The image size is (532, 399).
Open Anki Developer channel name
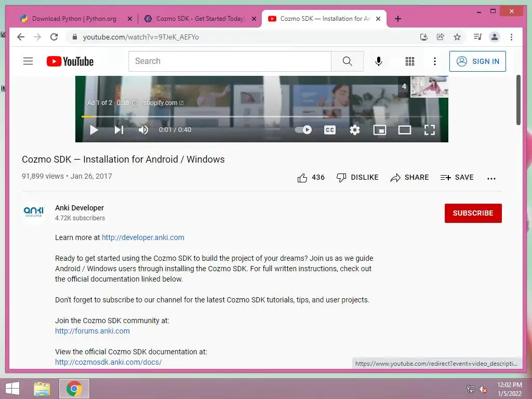(79, 208)
